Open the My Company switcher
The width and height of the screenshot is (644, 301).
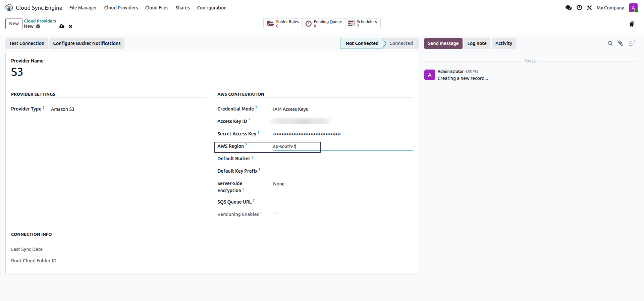pos(610,8)
